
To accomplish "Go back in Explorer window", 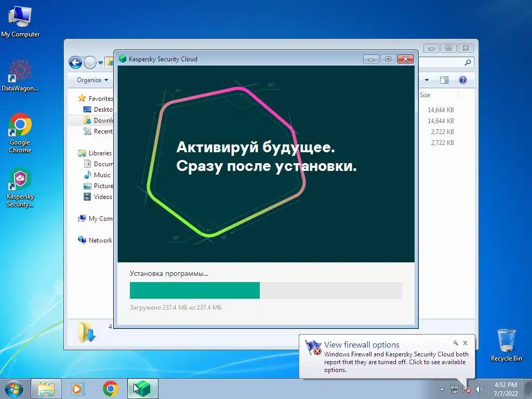I will coord(75,62).
